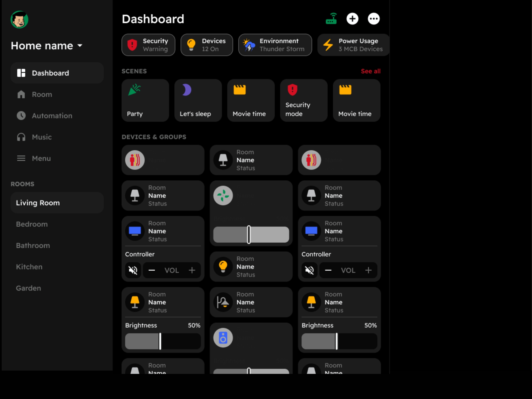Click See all scenes link
This screenshot has width=532, height=399.
(371, 71)
